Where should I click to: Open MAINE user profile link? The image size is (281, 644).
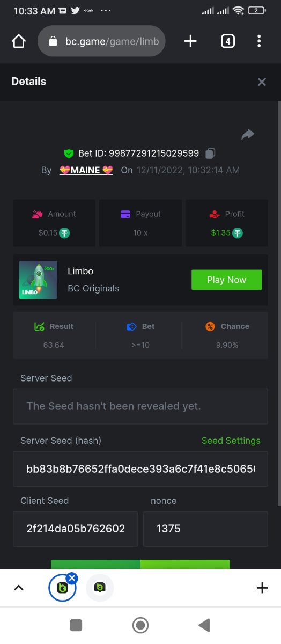tap(86, 170)
